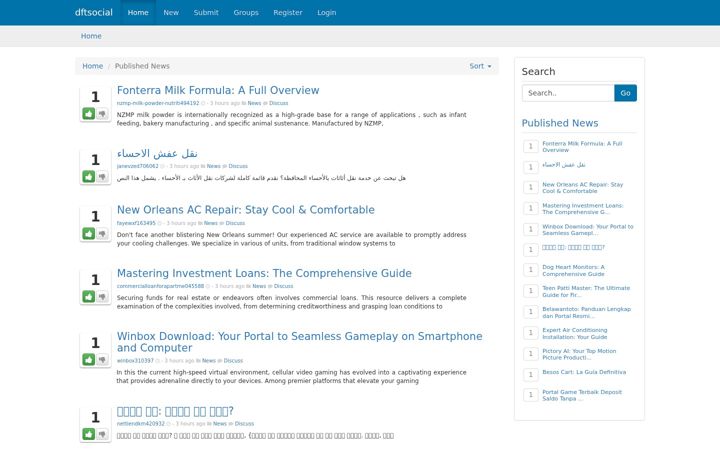Open sidebar link Mastering Investment Loans
Image resolution: width=720 pixels, height=450 pixels.
click(583, 208)
